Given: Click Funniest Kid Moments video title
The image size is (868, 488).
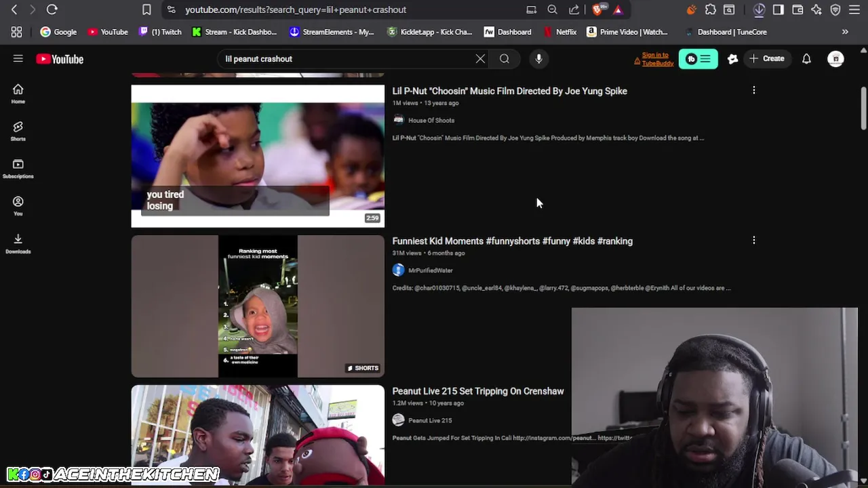Looking at the screenshot, I should 512,241.
